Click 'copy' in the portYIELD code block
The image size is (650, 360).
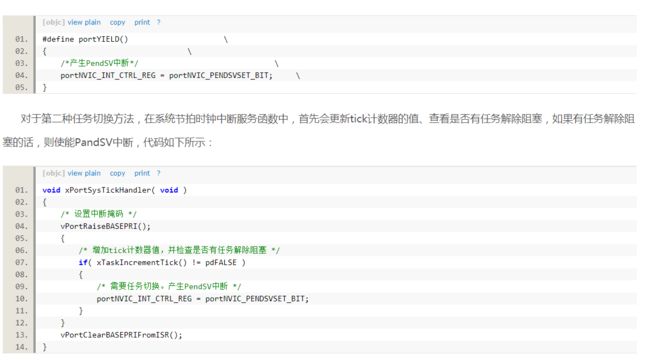tap(117, 22)
